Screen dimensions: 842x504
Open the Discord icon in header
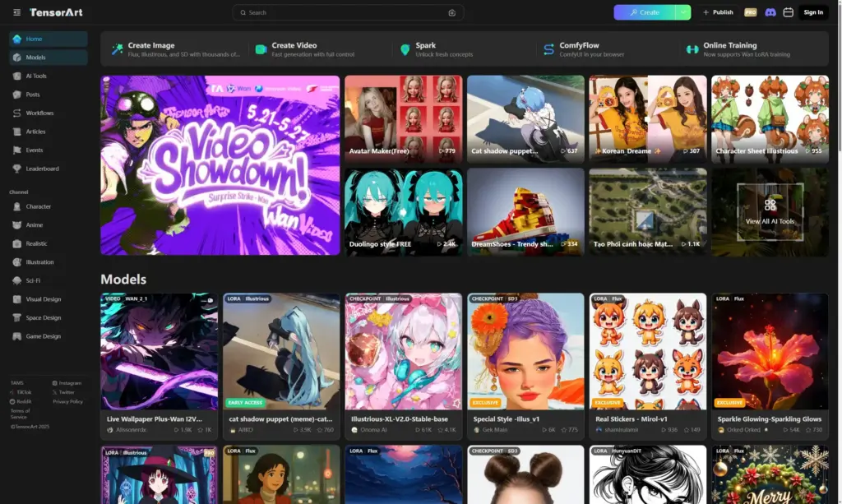pos(770,12)
